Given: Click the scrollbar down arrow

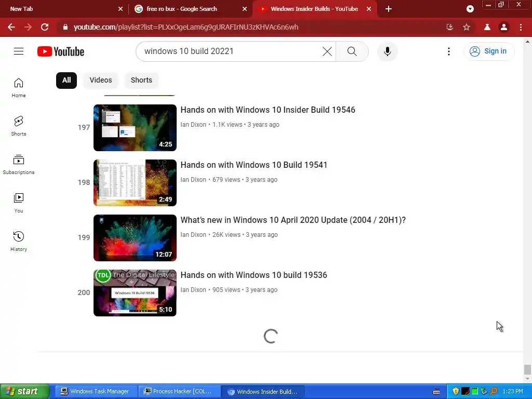Looking at the screenshot, I should 527,378.
